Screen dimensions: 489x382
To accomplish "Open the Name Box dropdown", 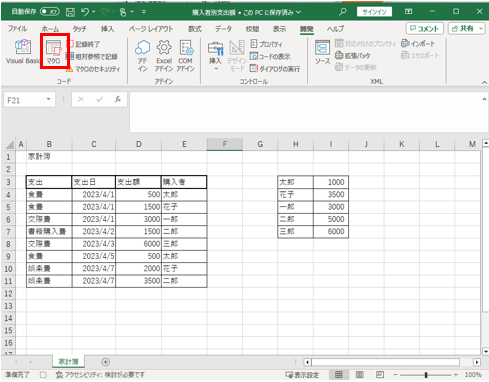I will pyautogui.click(x=48, y=99).
